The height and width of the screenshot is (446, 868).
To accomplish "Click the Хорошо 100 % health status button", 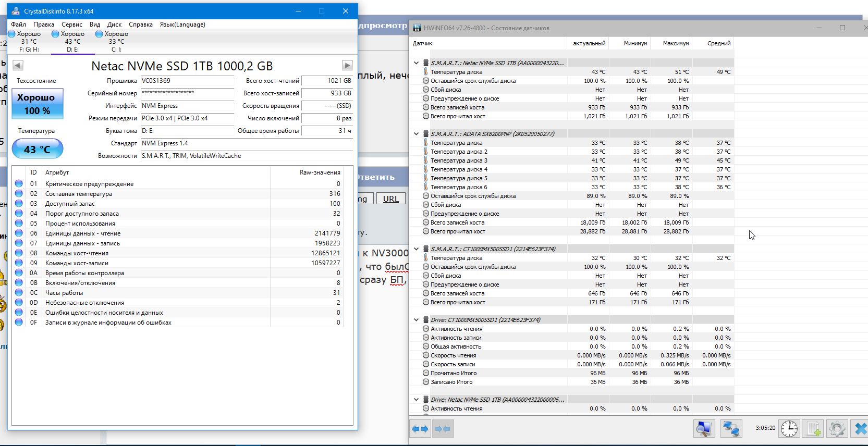I will pyautogui.click(x=38, y=104).
